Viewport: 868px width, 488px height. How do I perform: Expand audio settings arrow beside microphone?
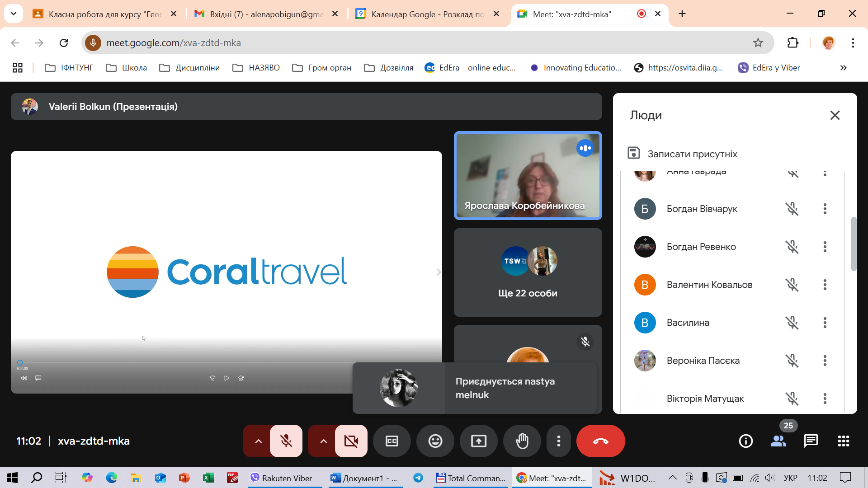coord(258,441)
